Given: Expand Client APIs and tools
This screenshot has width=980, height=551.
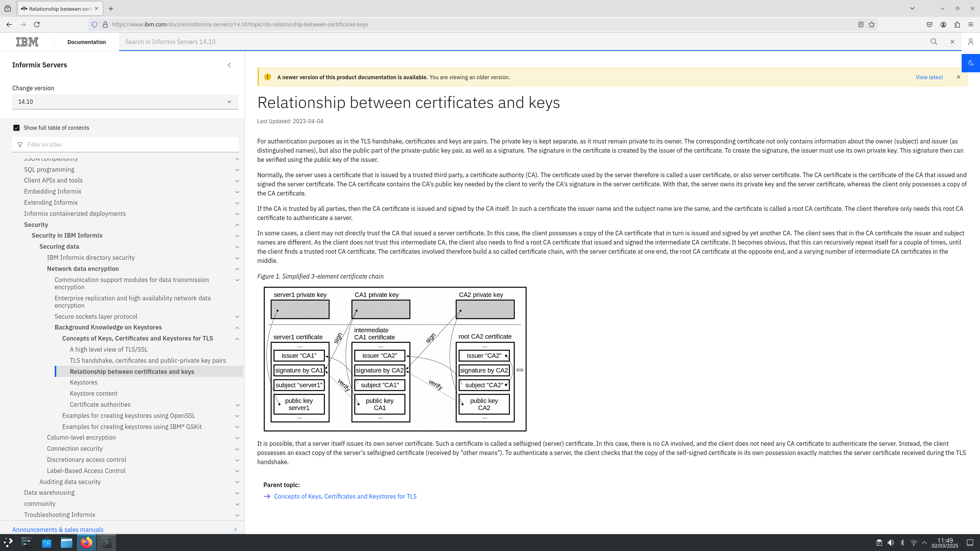Looking at the screenshot, I should click(x=237, y=181).
